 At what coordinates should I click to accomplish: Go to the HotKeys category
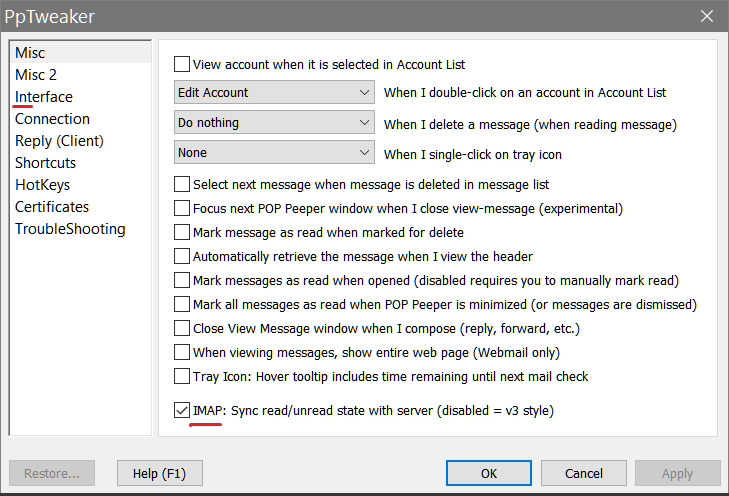pos(42,185)
